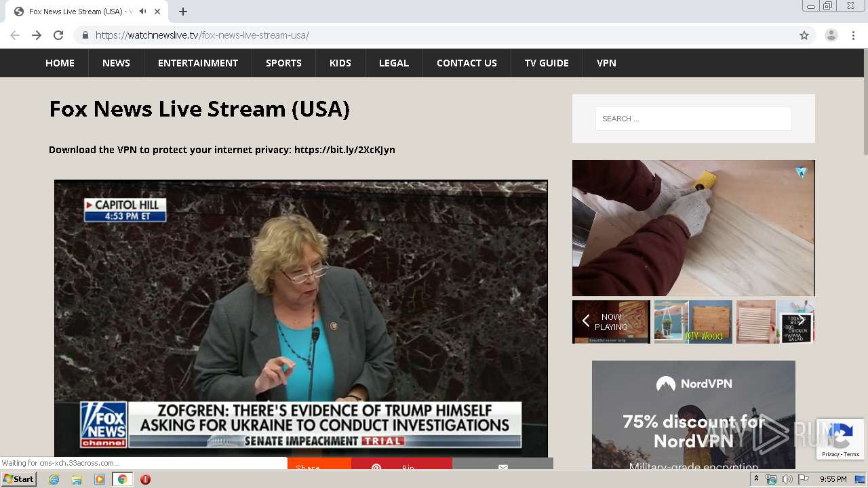Click the Download the VPN text line
Image resolution: width=868 pixels, height=488 pixels.
(x=222, y=150)
